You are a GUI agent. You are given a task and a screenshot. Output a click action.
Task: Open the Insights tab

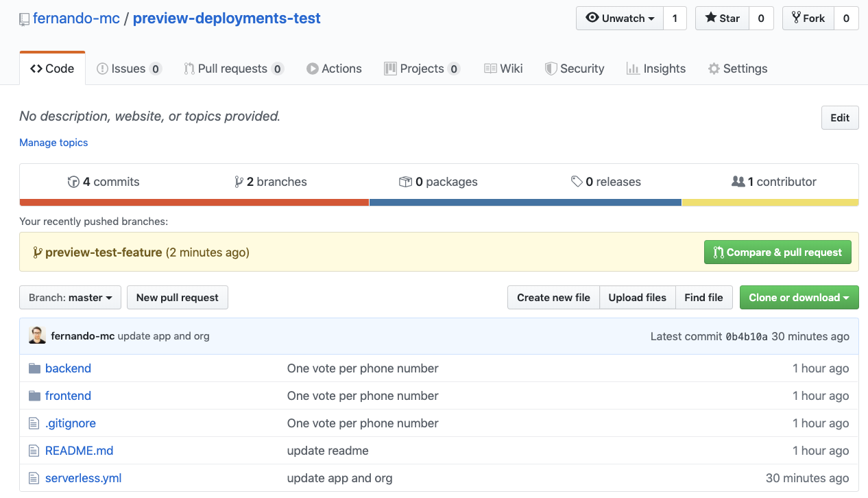pyautogui.click(x=656, y=68)
